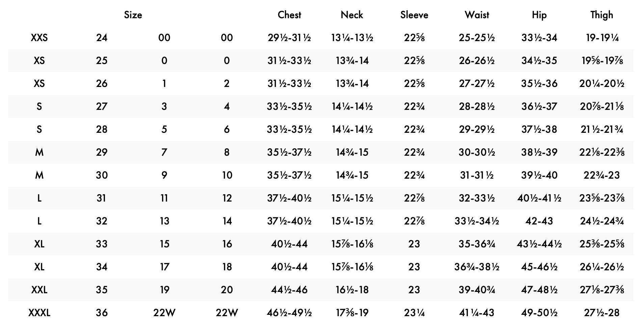Select hip measurement 49-50½
644x331 pixels.
(x=539, y=313)
